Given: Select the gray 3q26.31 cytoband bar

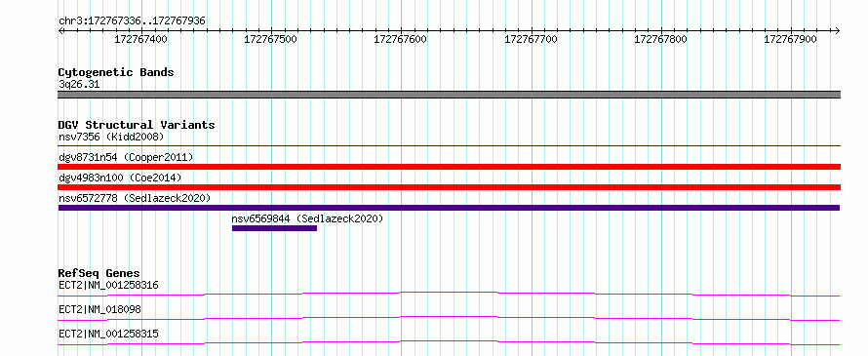Looking at the screenshot, I should click(449, 95).
